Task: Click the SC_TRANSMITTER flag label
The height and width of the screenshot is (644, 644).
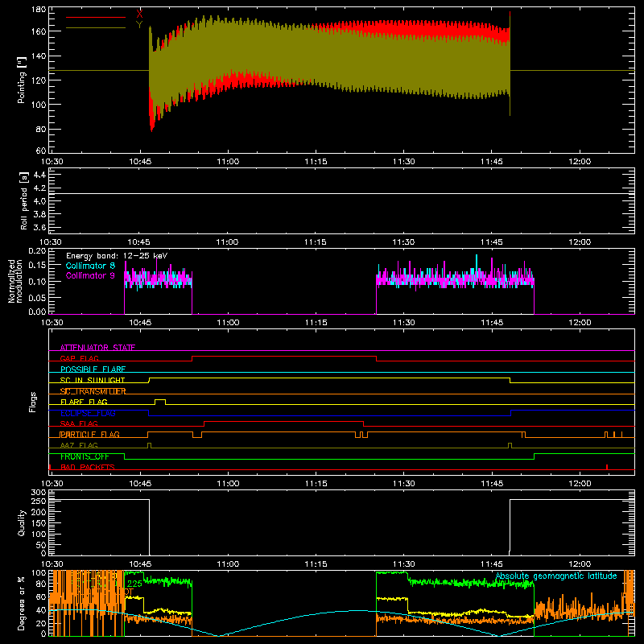Action: (x=93, y=391)
